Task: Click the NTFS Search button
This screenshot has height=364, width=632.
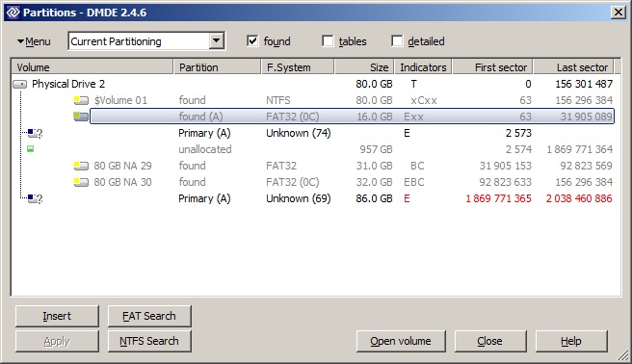Action: click(x=149, y=341)
